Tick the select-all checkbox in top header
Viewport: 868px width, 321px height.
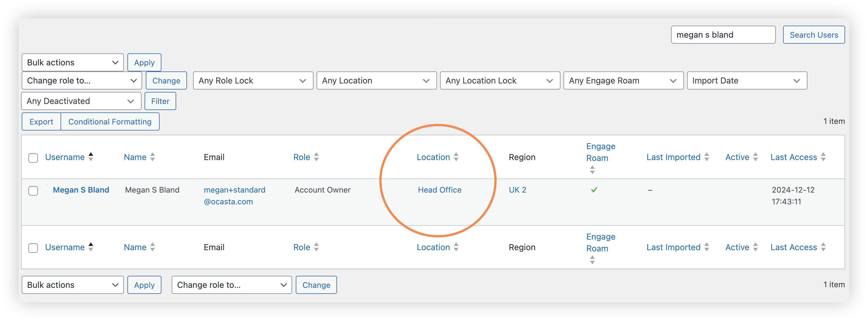coord(33,158)
